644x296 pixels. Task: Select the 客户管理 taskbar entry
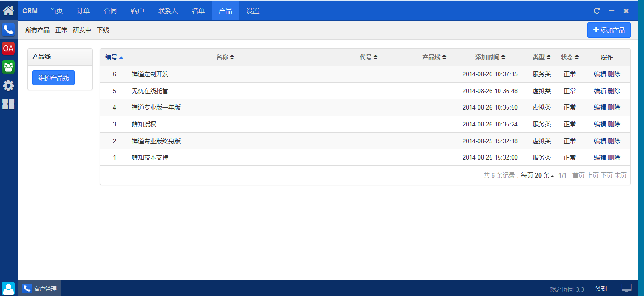(40, 289)
